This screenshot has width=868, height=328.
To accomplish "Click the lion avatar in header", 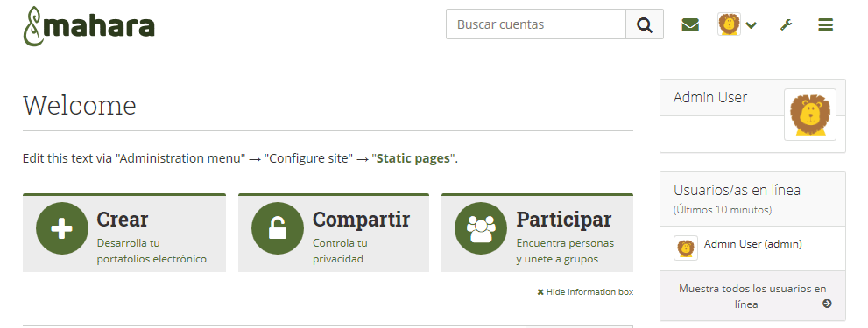I will (x=729, y=24).
